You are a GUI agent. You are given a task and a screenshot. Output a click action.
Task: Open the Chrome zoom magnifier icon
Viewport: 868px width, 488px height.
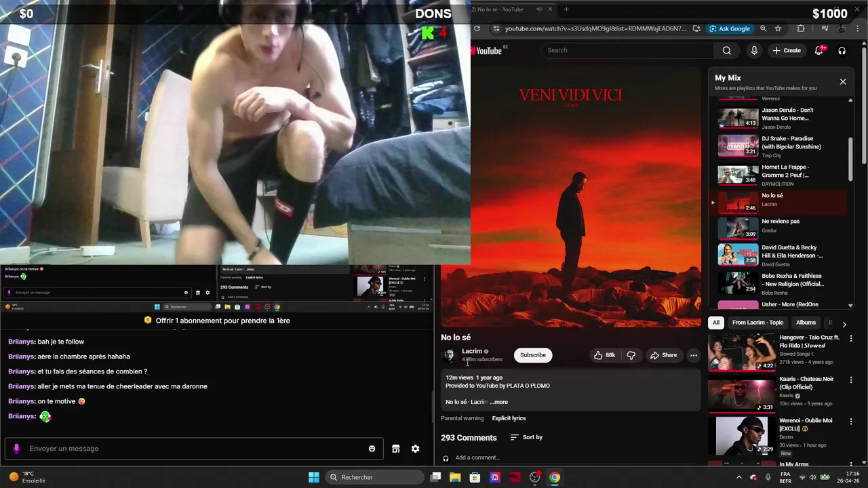(x=763, y=28)
